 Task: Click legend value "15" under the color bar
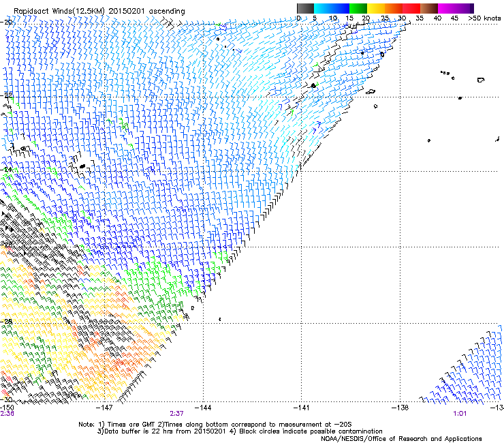349,18
